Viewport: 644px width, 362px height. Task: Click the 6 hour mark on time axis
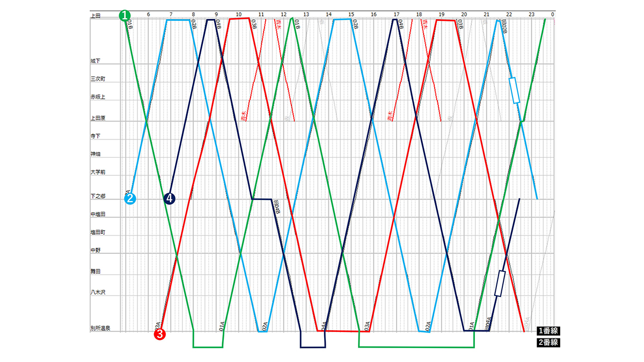(x=148, y=13)
